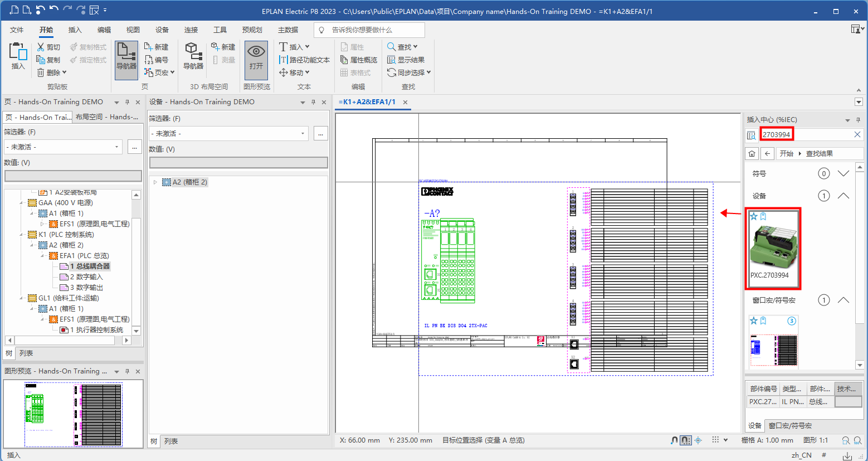Switch to the 视图 ribbon tab
The height and width of the screenshot is (461, 868).
click(x=133, y=30)
